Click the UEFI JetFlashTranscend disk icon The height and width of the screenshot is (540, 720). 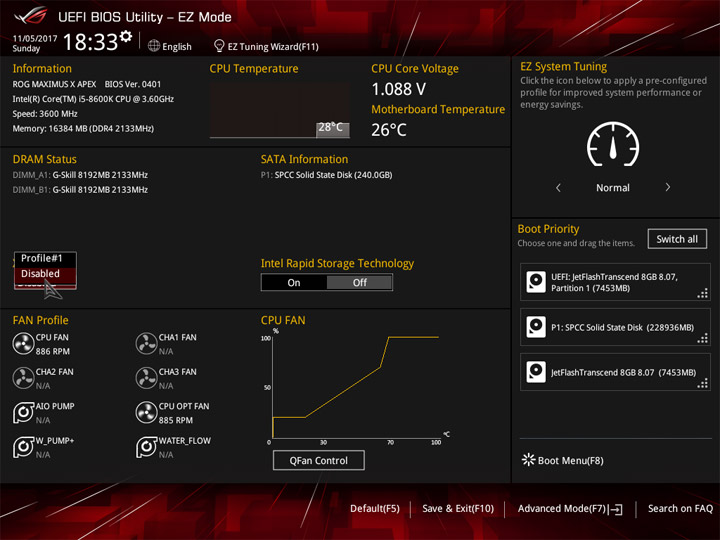click(536, 282)
